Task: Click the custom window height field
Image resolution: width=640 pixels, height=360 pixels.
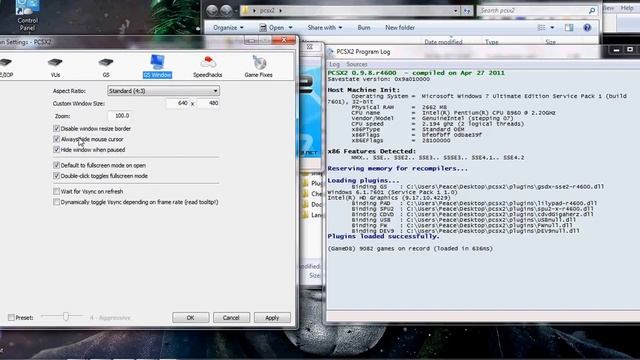Action: [x=208, y=103]
